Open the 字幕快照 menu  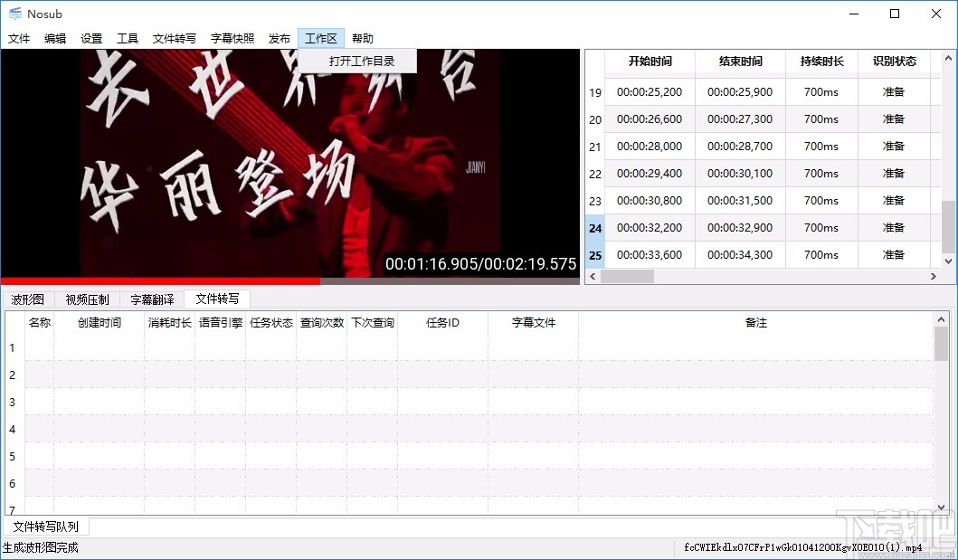pos(232,39)
